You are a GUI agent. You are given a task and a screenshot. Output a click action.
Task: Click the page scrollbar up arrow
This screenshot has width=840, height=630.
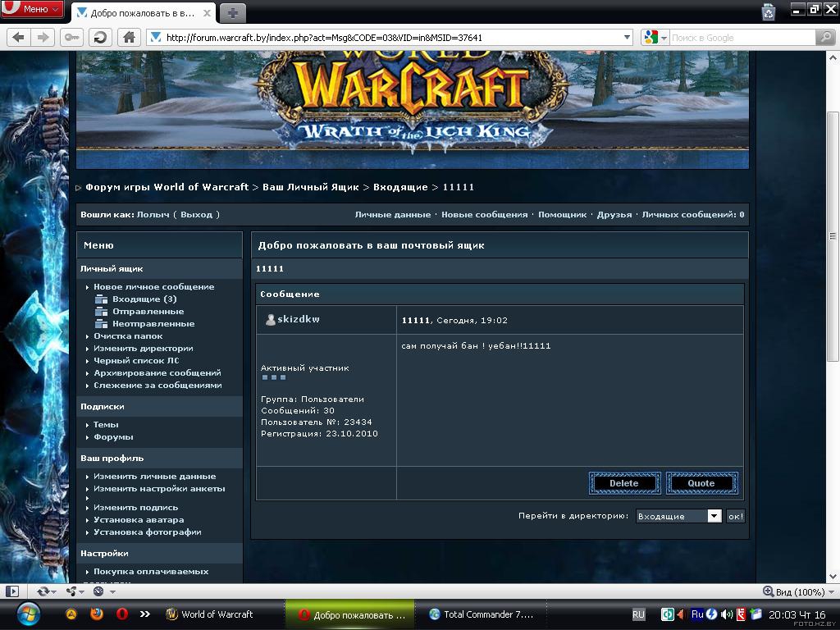click(x=833, y=57)
